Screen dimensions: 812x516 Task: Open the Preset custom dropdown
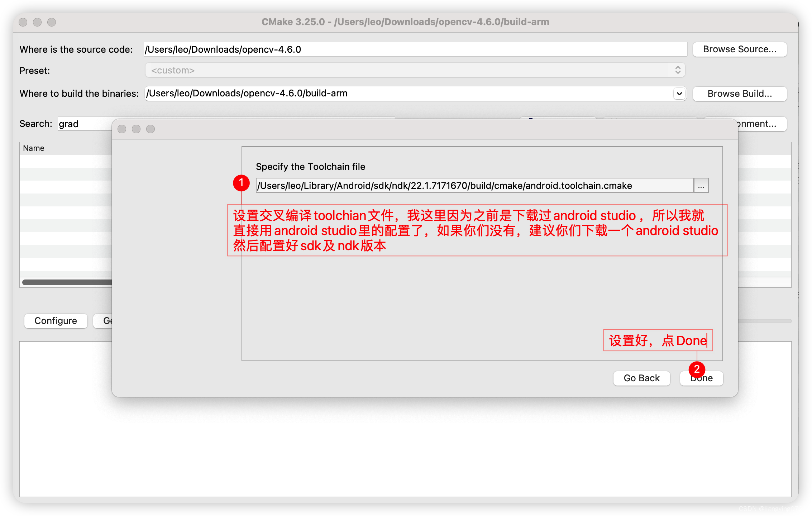pos(415,70)
